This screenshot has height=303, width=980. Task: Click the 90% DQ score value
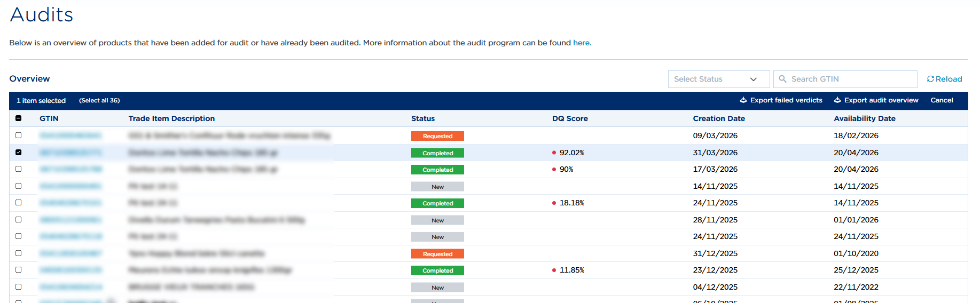click(566, 169)
